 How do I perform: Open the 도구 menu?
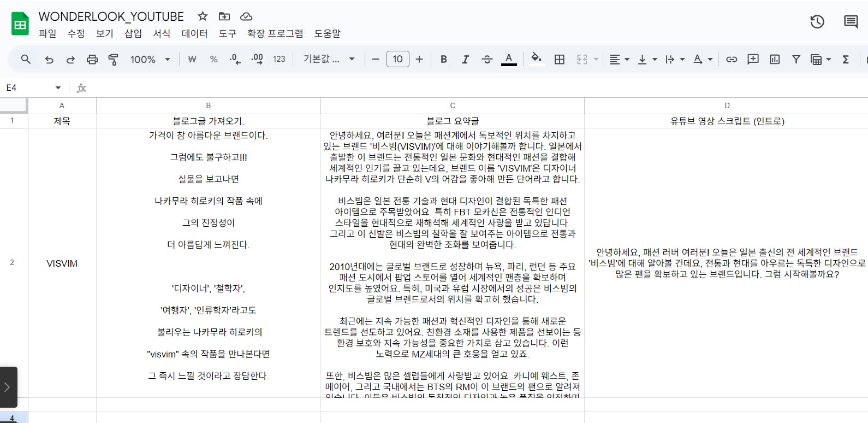click(x=228, y=33)
